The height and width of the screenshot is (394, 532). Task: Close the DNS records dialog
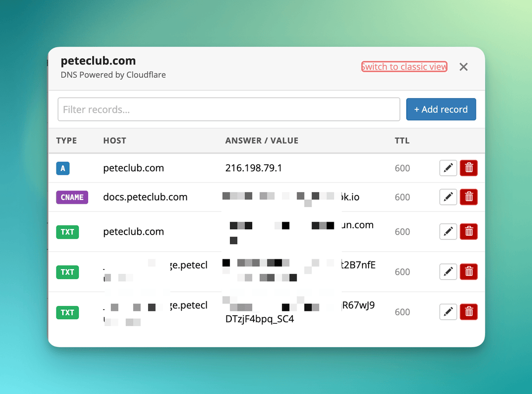coord(464,67)
